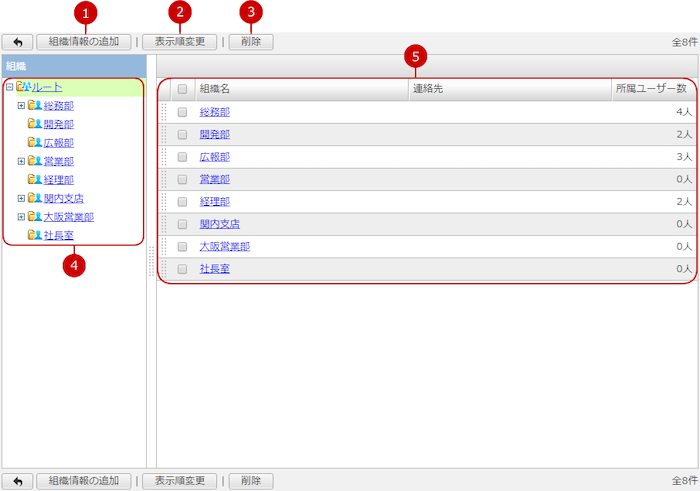Viewport: 700px width, 491px height.
Task: Select 営業部 in the organization tree
Action: (58, 161)
